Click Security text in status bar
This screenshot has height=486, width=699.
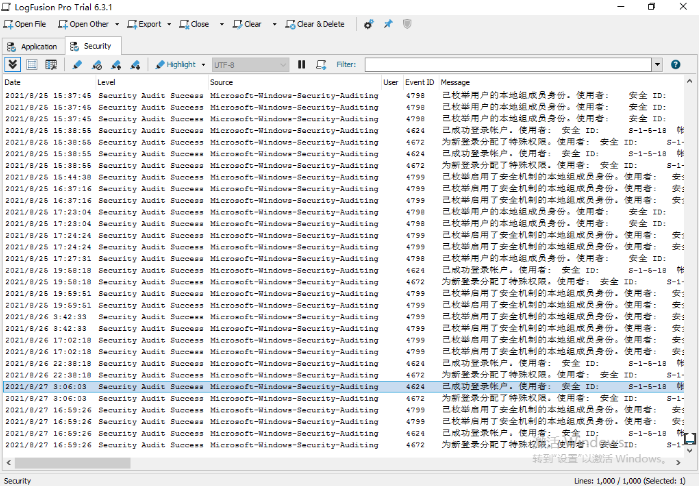pyautogui.click(x=17, y=481)
